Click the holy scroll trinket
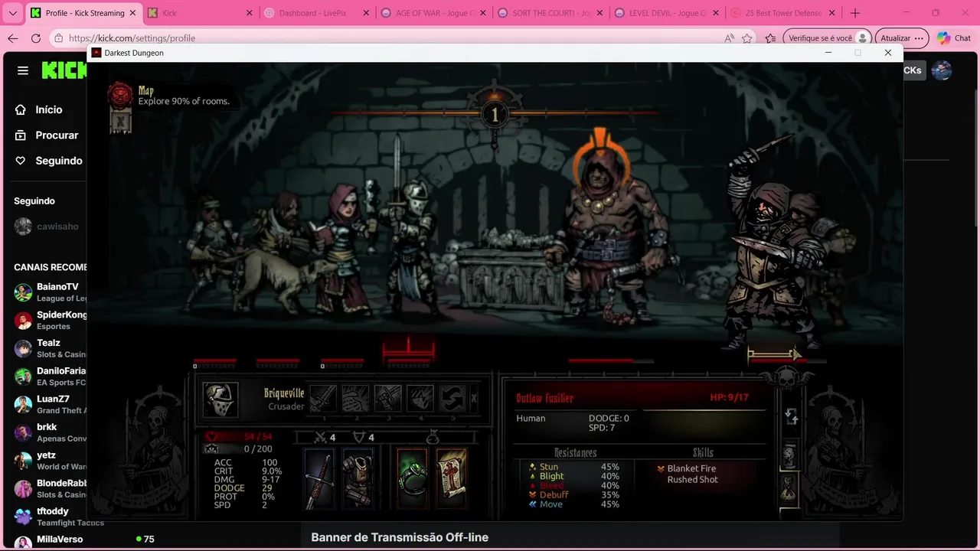This screenshot has height=551, width=980. [452, 479]
